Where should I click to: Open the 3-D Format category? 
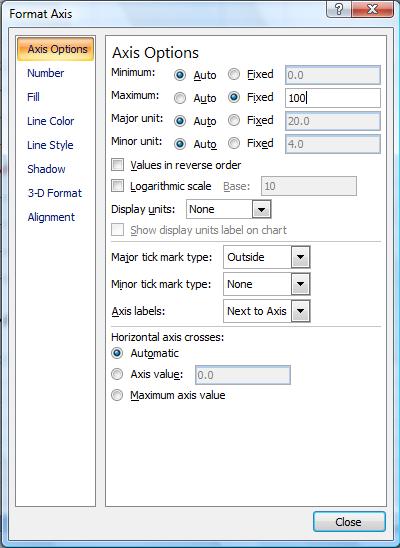pos(54,193)
